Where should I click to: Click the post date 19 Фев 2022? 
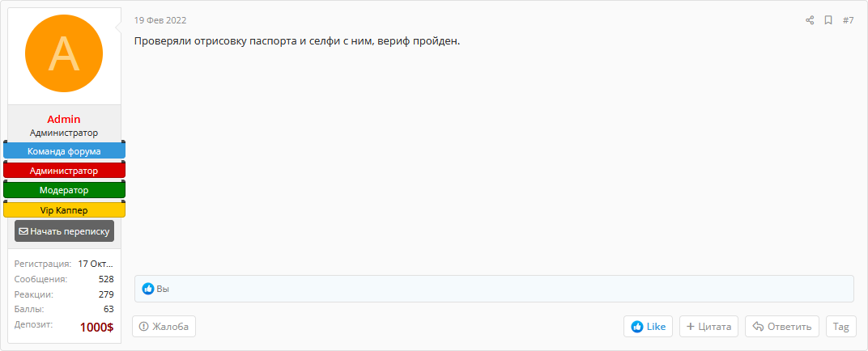pos(160,20)
